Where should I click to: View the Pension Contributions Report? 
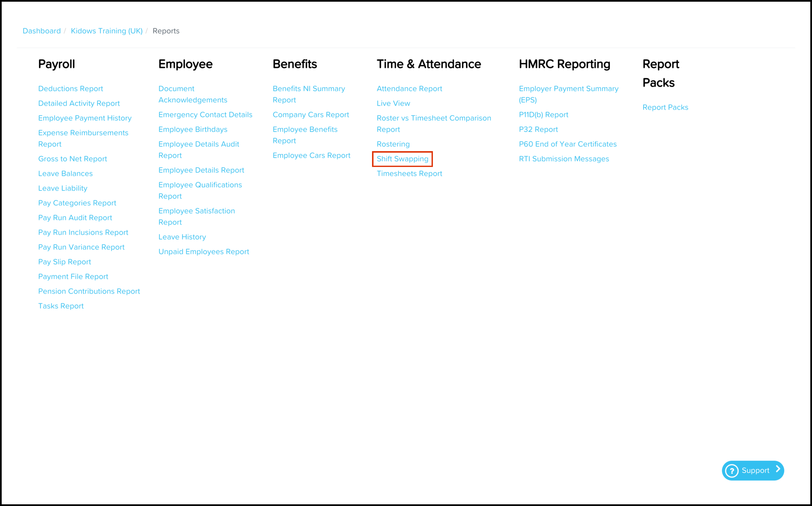[89, 291]
